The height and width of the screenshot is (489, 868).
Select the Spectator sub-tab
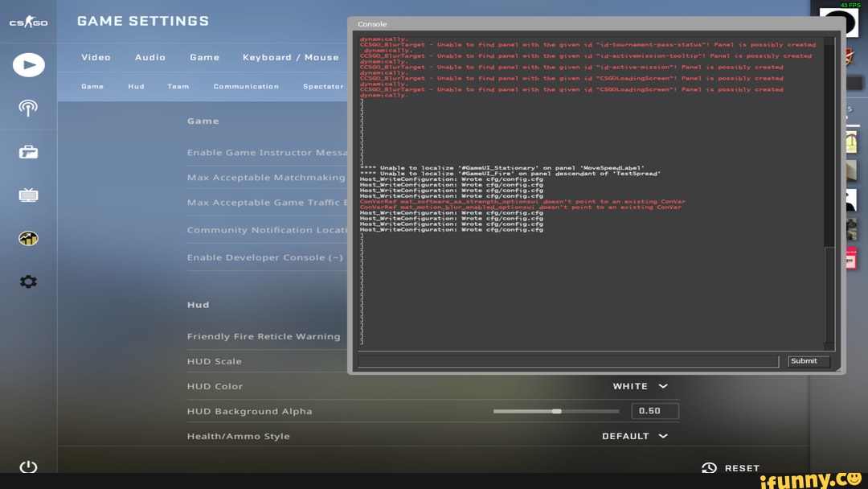pyautogui.click(x=322, y=86)
